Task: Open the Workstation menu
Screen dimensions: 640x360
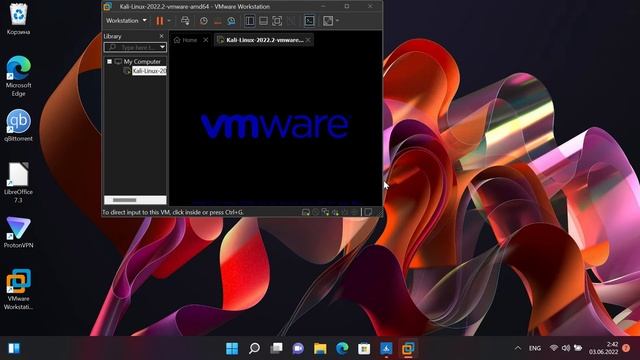Action: coord(126,20)
